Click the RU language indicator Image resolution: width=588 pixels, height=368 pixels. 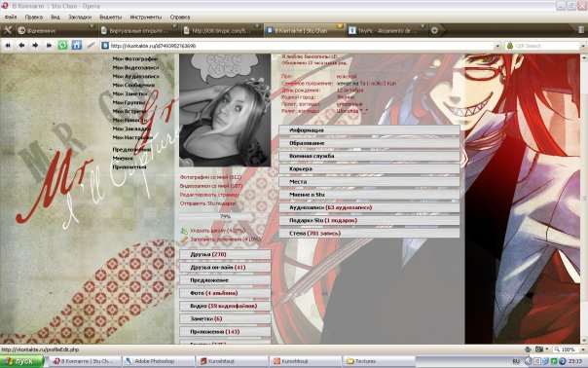click(x=516, y=361)
